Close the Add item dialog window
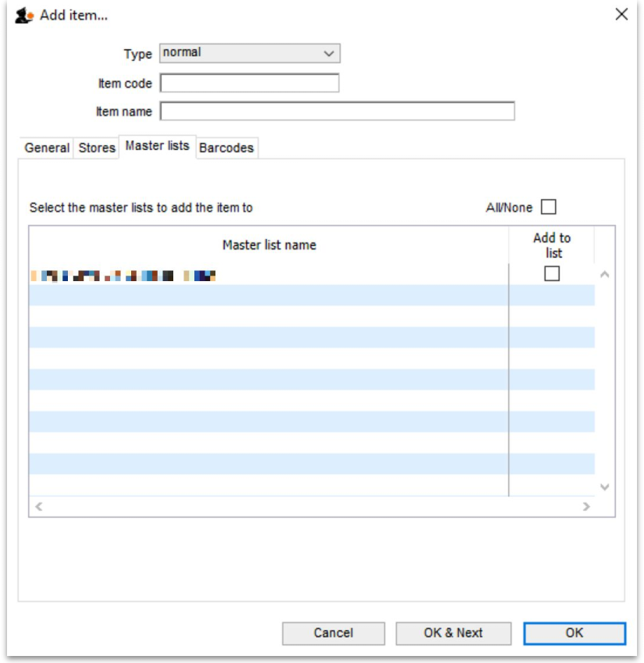 [621, 15]
